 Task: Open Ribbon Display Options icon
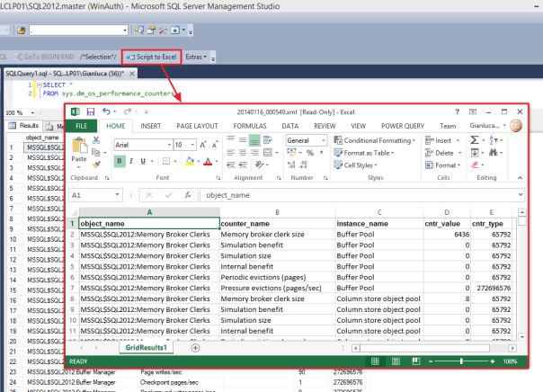coord(473,111)
